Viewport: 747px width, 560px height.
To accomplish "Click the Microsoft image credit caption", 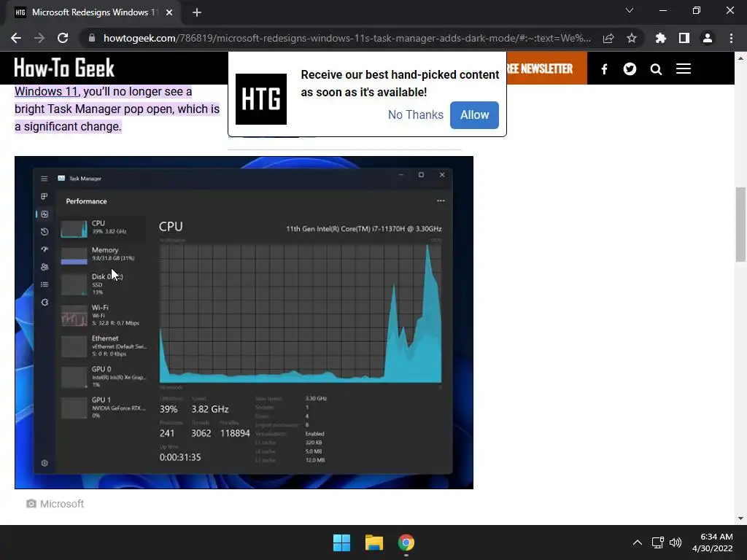I will tap(55, 504).
